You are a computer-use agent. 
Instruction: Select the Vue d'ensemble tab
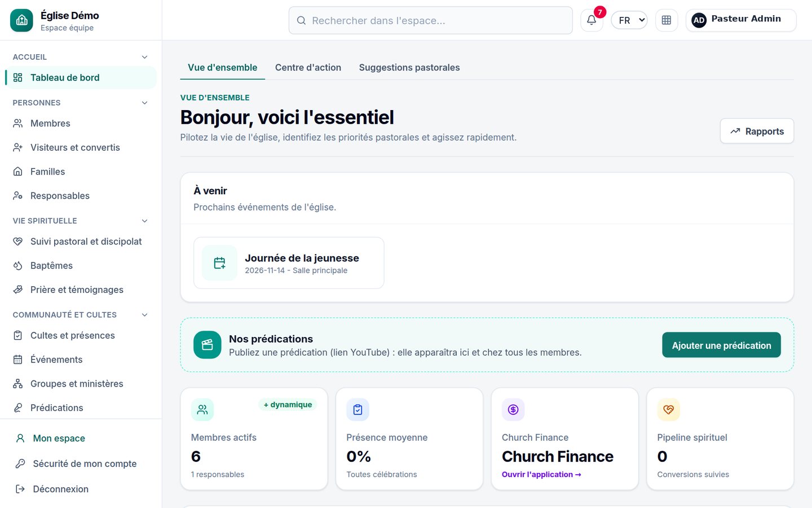point(223,68)
